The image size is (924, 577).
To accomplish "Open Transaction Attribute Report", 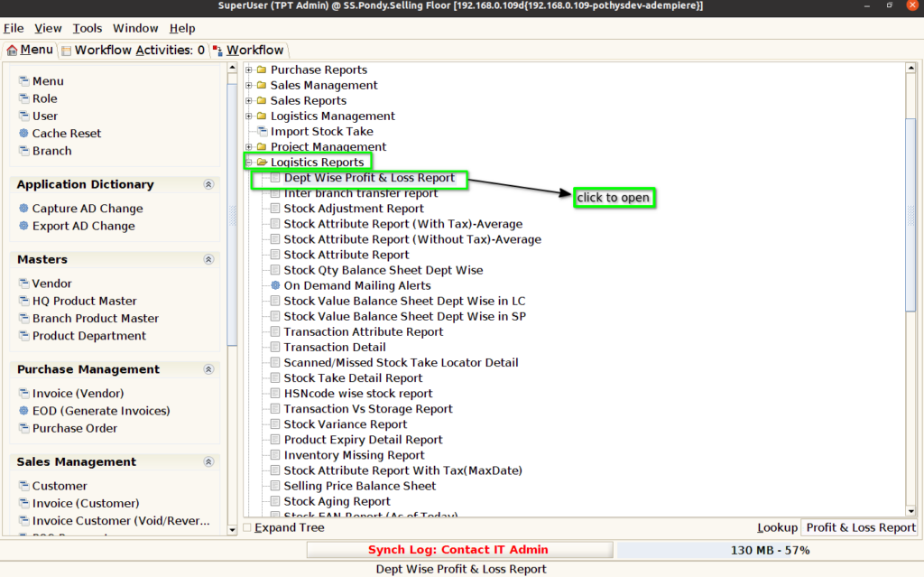I will [x=363, y=331].
